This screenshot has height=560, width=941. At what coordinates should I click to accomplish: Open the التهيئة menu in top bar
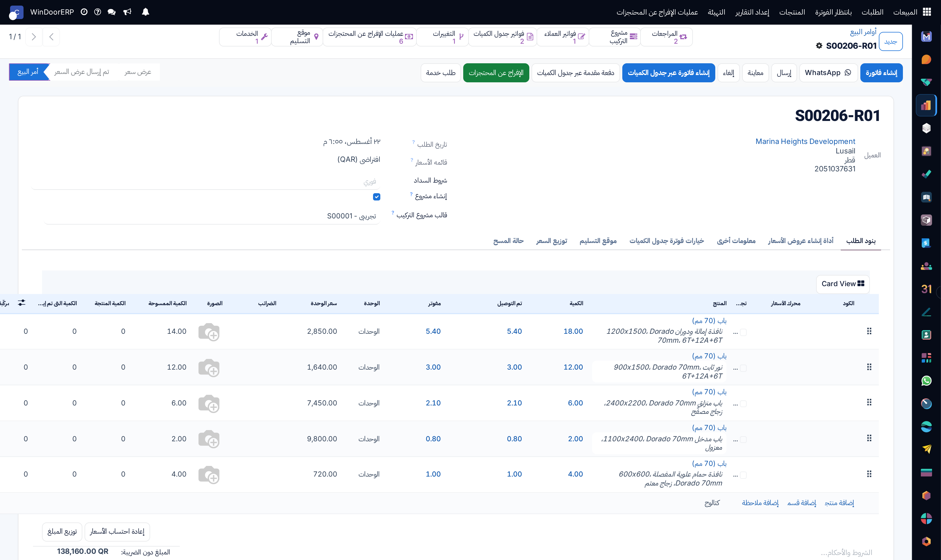point(716,12)
